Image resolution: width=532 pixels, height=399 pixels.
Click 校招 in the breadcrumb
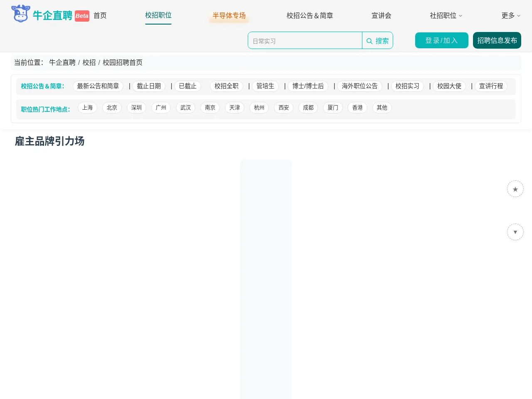pyautogui.click(x=89, y=62)
